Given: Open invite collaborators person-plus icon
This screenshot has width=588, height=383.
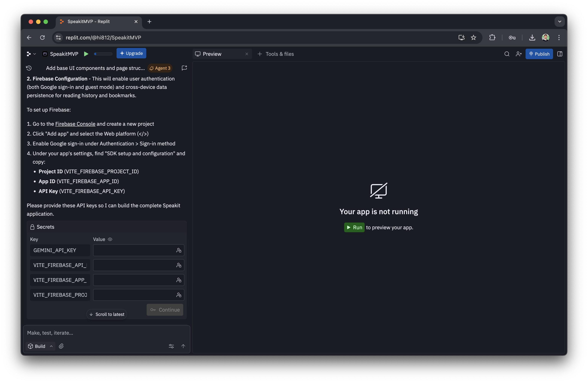Looking at the screenshot, I should (518, 54).
